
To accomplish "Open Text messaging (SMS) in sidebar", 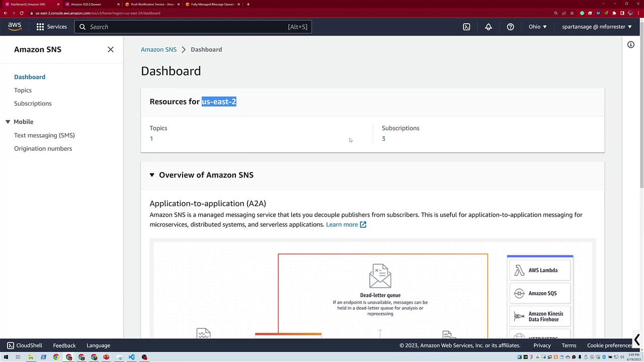I will pos(44,135).
